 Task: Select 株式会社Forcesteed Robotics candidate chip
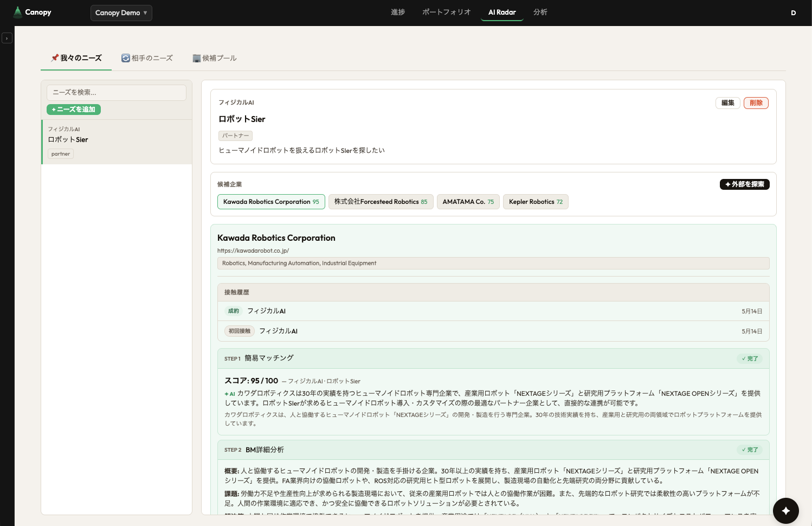(381, 202)
